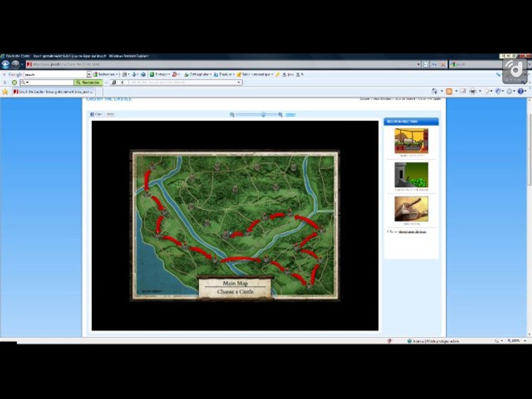
Task: Close the Google toolbar with its X
Action: [x=4, y=74]
